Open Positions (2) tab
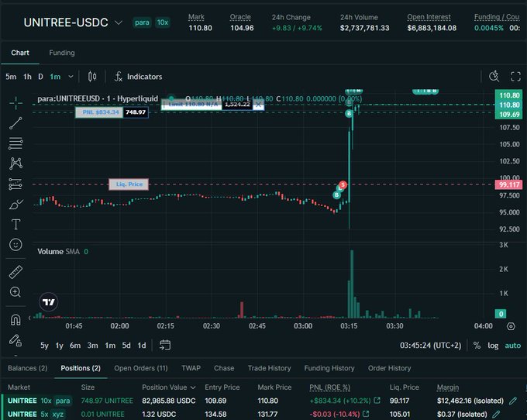Screen dimensions: 527x420 pos(81,368)
